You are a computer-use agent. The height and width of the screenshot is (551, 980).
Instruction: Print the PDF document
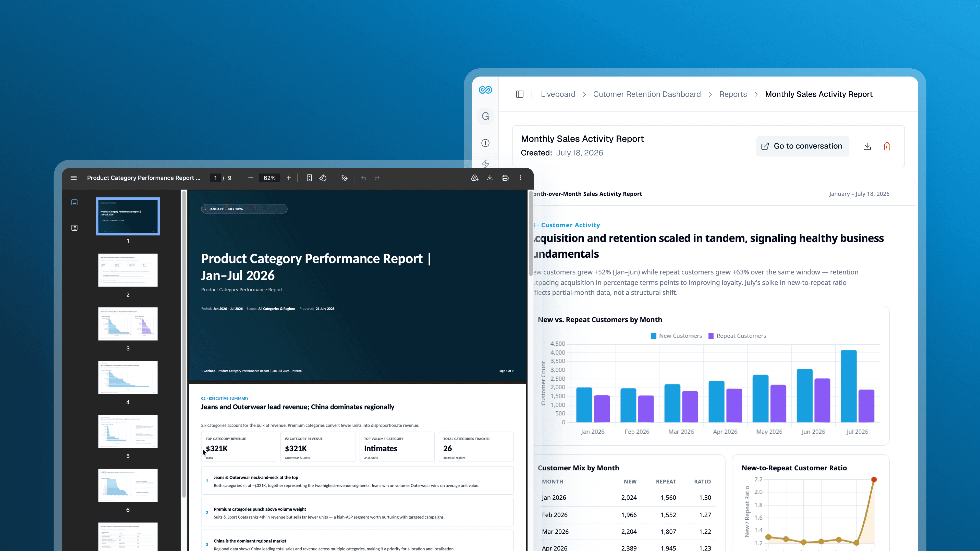pos(505,178)
